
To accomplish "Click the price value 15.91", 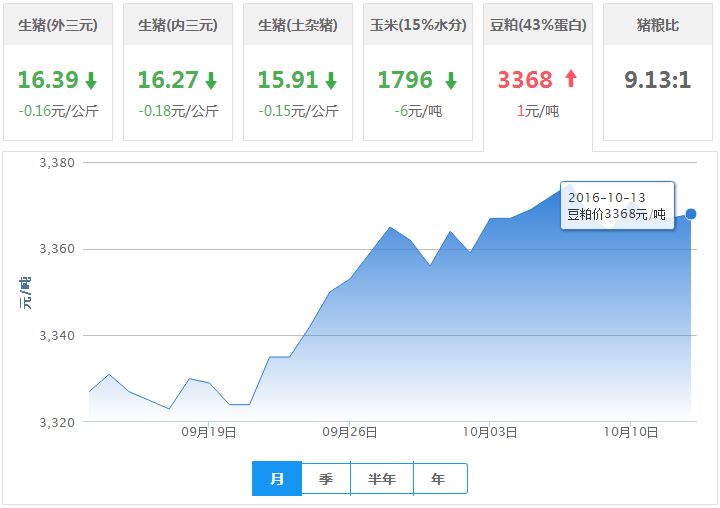I will (288, 80).
